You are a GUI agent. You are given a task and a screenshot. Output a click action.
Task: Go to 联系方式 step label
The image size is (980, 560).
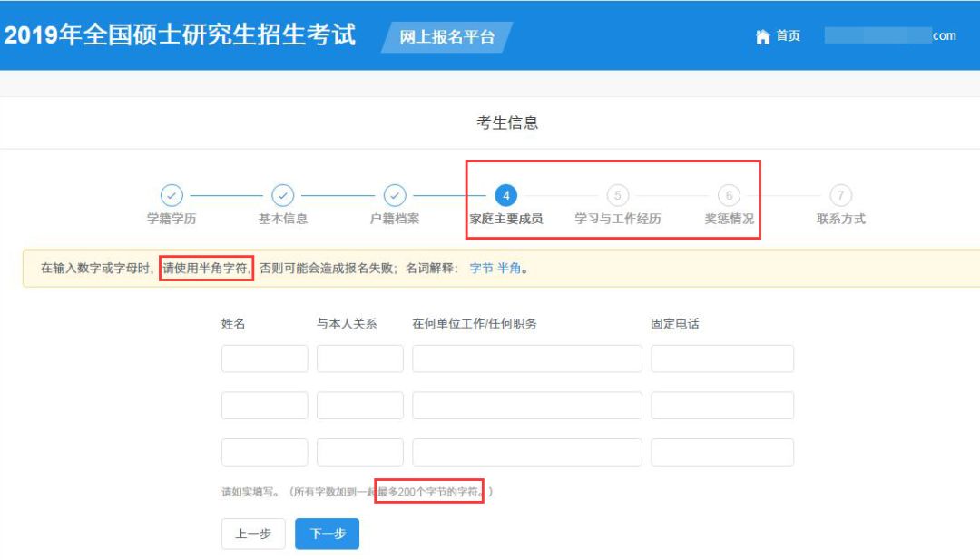841,219
